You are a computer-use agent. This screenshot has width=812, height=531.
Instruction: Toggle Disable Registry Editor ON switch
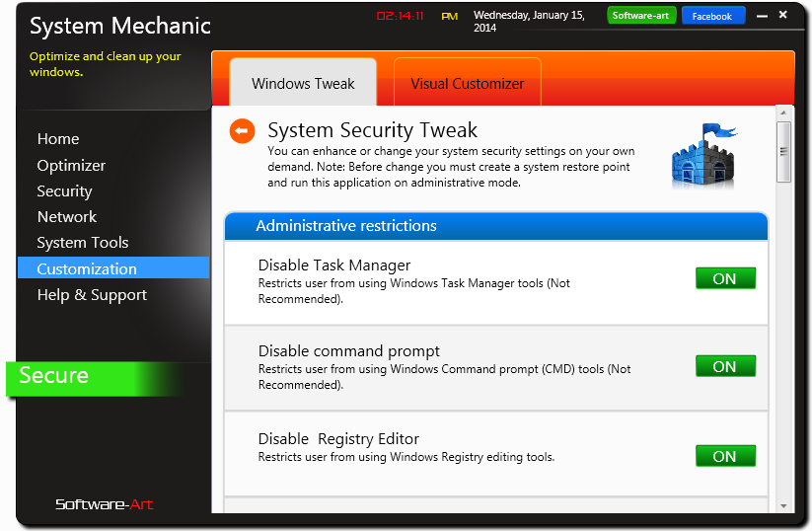coord(725,456)
